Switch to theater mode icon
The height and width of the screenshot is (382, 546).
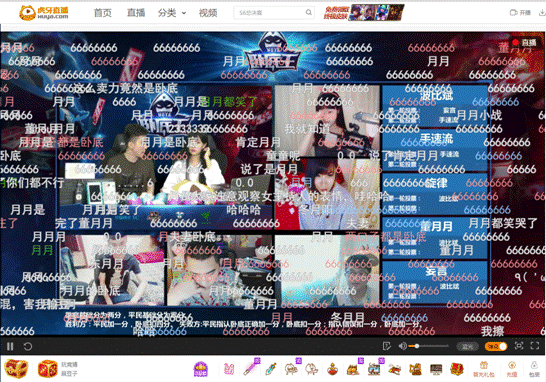coord(519,346)
